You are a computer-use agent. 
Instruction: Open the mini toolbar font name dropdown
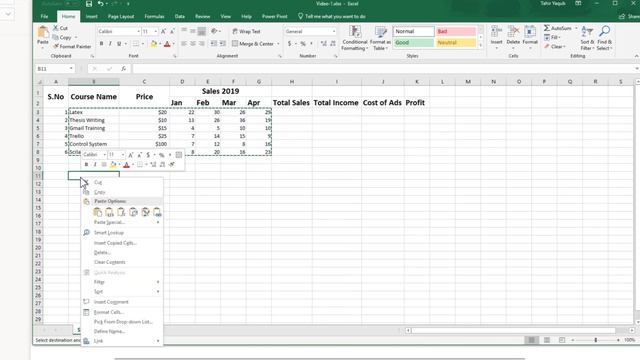(104, 155)
